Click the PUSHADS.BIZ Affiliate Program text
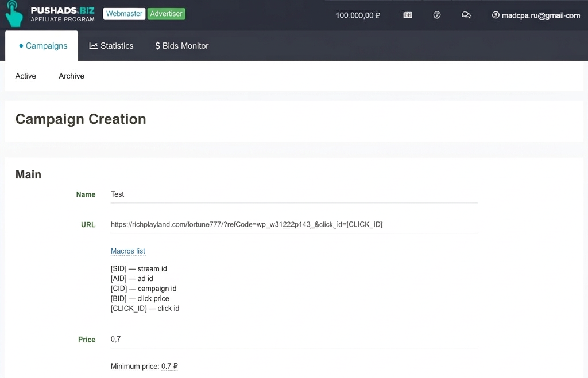This screenshot has height=378, width=588. (x=63, y=14)
